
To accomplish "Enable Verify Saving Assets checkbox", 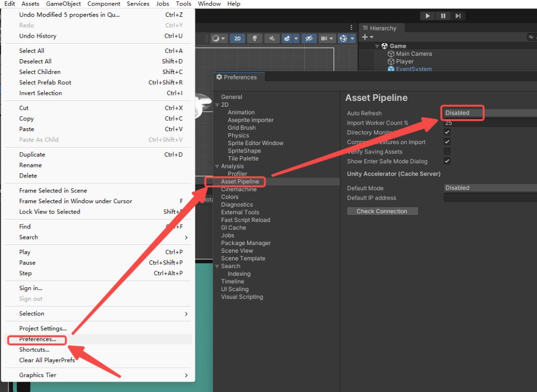I will [447, 152].
